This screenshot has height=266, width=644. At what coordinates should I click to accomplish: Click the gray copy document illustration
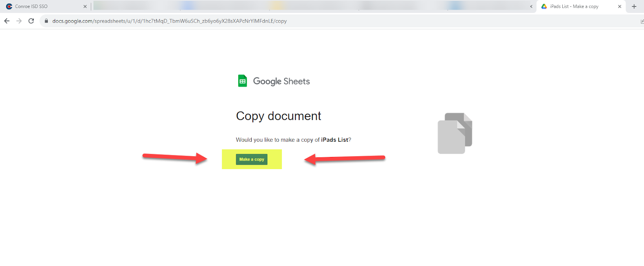pyautogui.click(x=455, y=133)
